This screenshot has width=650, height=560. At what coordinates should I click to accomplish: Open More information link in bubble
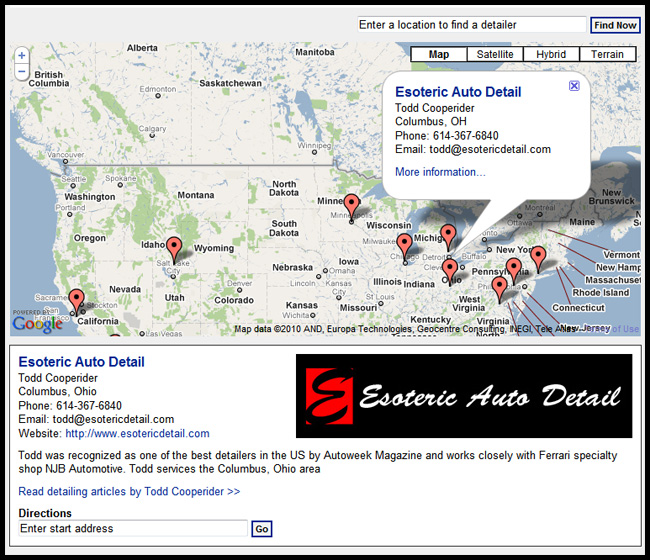[440, 172]
